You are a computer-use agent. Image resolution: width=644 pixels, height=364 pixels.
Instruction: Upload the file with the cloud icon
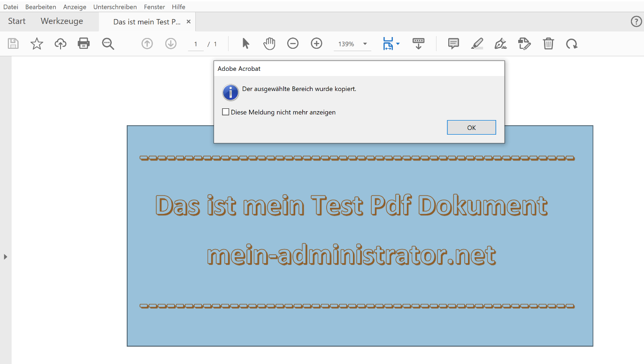(61, 44)
